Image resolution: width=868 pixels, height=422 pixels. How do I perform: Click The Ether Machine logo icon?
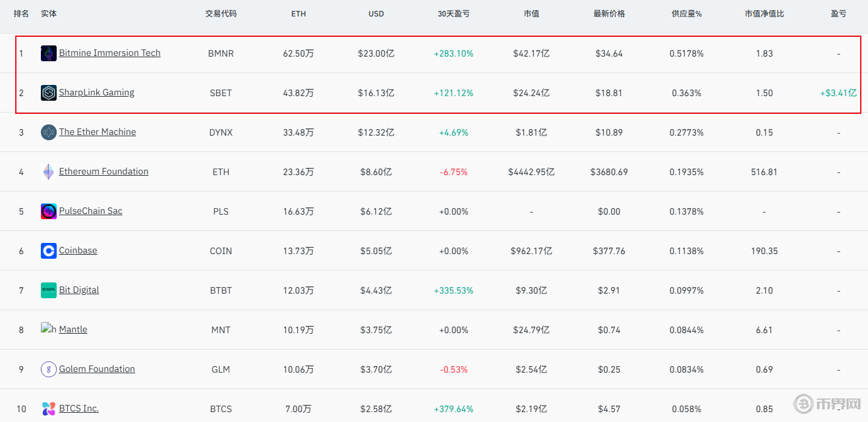[49, 132]
